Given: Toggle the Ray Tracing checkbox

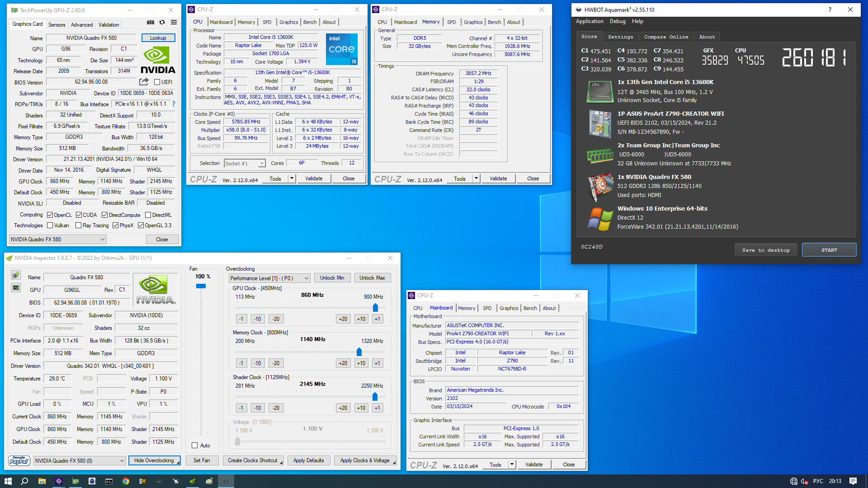Looking at the screenshot, I should 79,225.
